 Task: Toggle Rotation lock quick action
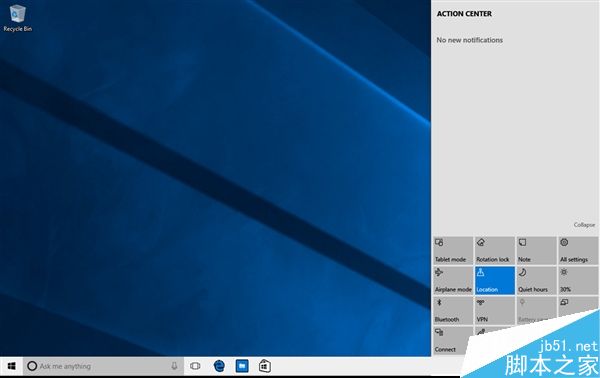coord(495,251)
